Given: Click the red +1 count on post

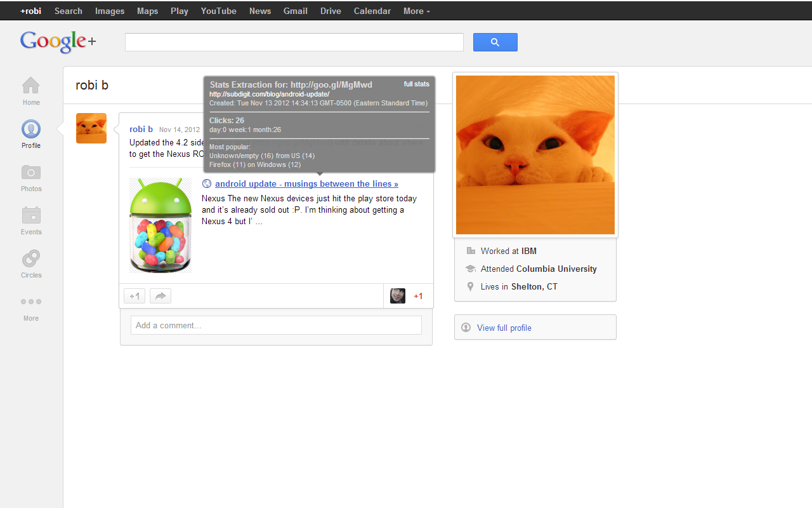Looking at the screenshot, I should tap(418, 296).
